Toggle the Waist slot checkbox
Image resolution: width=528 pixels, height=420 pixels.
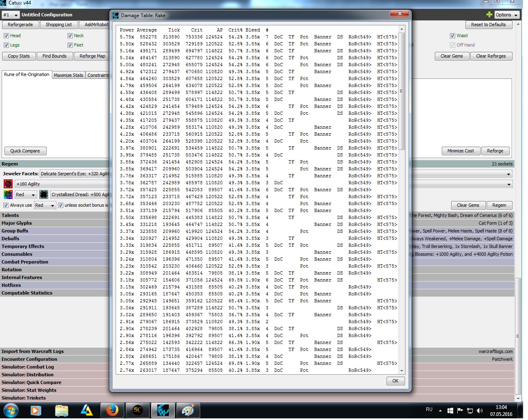452,36
